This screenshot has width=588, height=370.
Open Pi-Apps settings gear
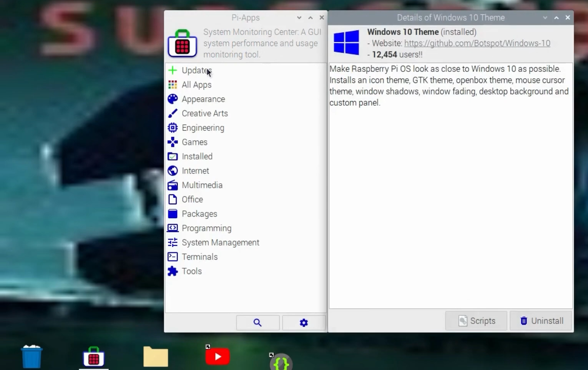304,323
